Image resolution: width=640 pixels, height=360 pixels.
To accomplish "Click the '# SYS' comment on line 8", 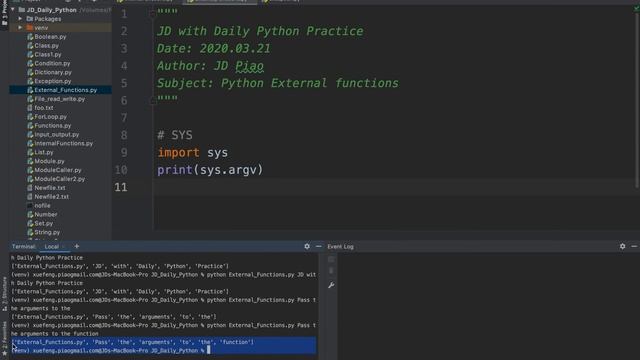I will point(175,135).
